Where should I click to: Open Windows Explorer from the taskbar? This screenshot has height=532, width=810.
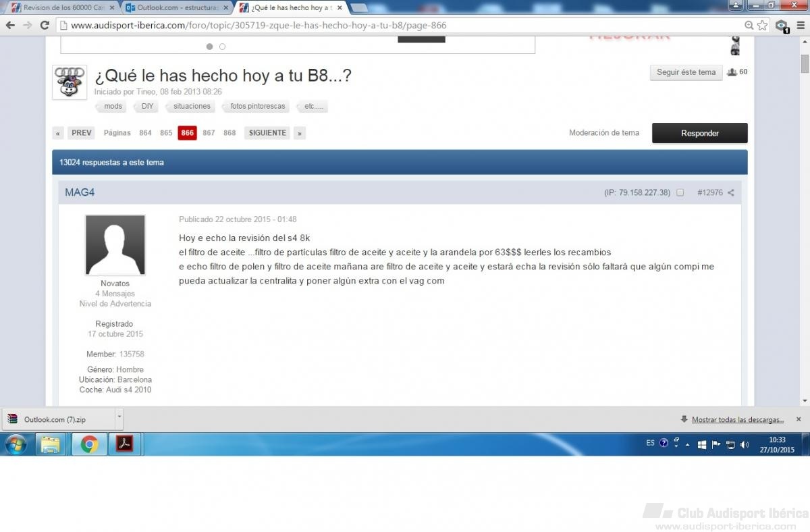tap(51, 444)
